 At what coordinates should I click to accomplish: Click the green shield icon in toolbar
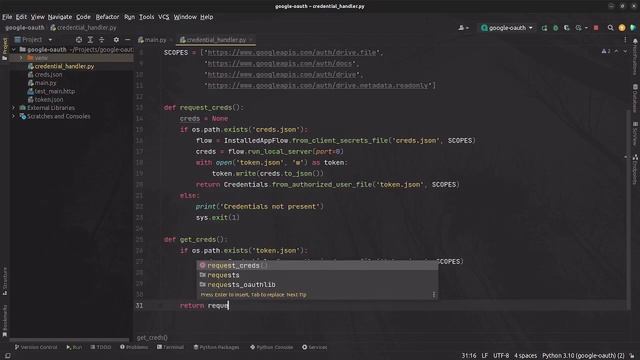tap(633, 28)
